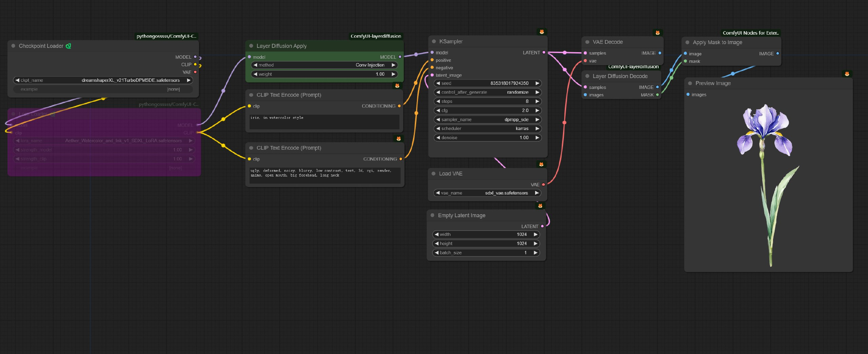Click the IMAGE output port on Apply Mask to Image

point(777,54)
